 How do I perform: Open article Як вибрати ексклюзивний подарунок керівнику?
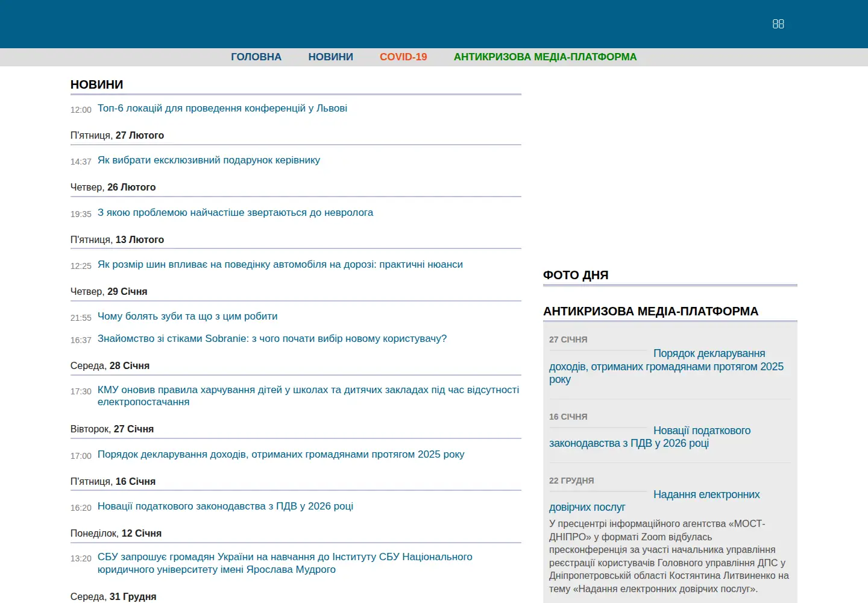(209, 160)
